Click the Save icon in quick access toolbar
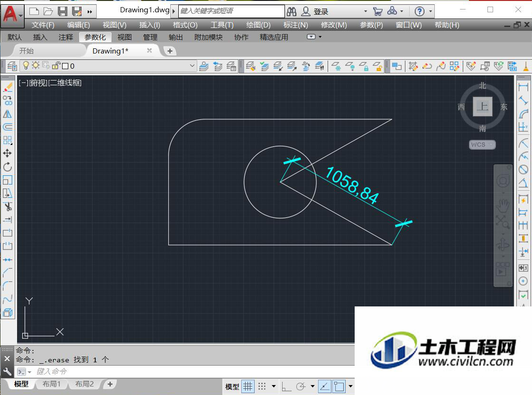Screen dimensions: 532x395 pyautogui.click(x=63, y=11)
